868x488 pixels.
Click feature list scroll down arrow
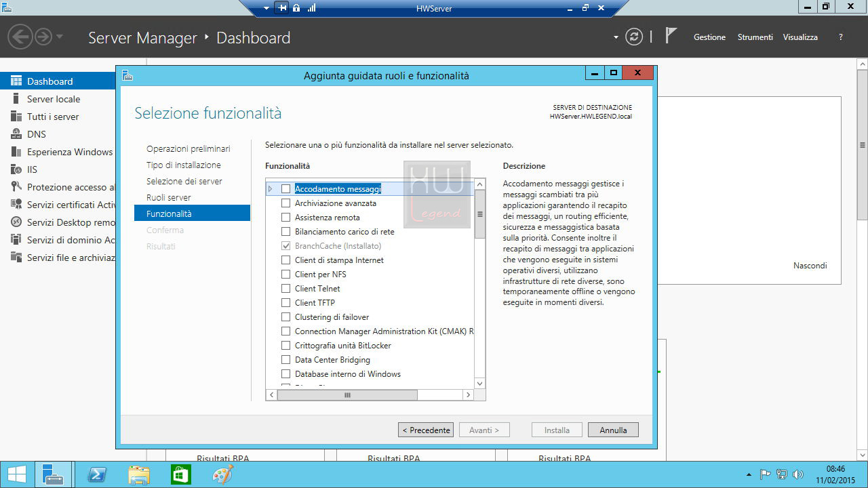coord(480,383)
